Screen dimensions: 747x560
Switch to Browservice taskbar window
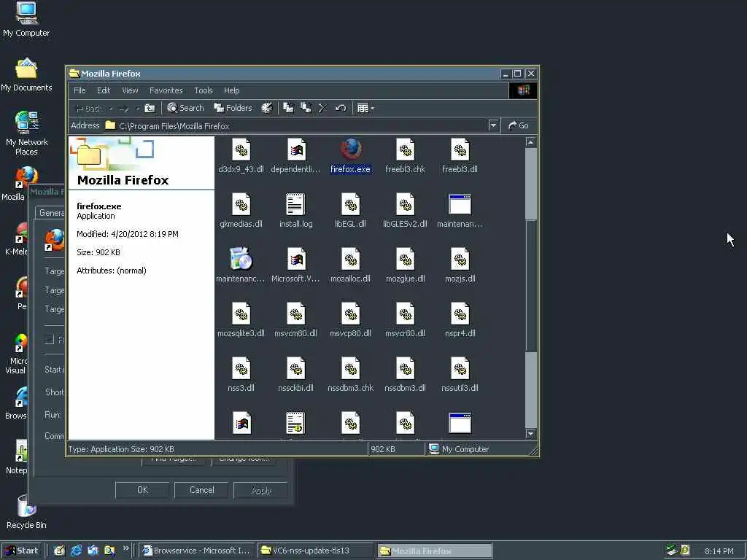197,551
